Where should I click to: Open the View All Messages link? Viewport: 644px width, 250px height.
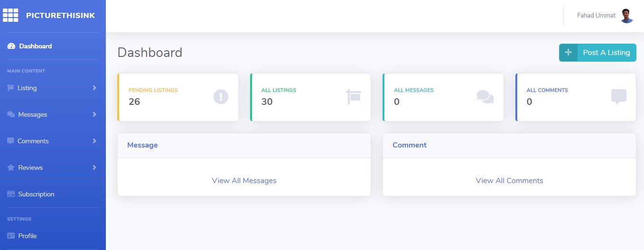tap(244, 181)
